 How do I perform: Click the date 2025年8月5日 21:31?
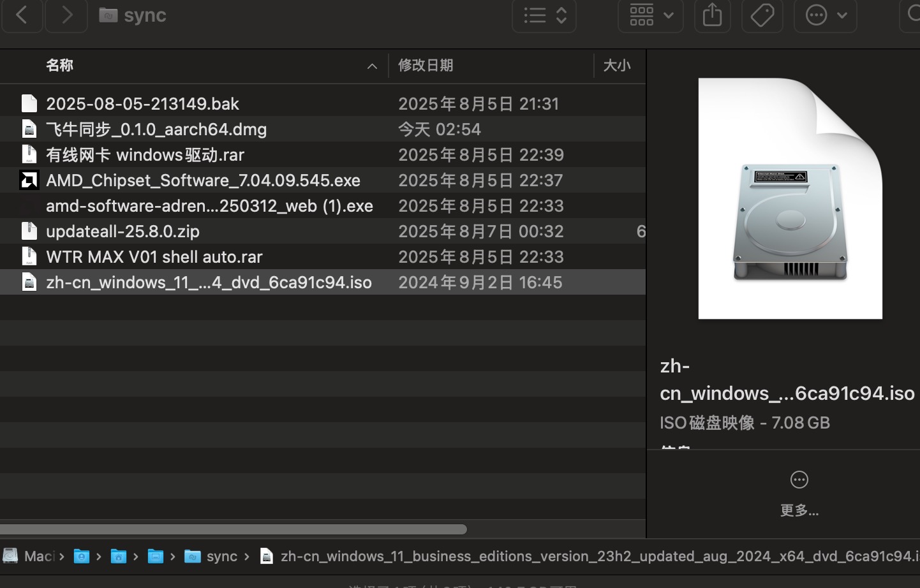point(479,104)
